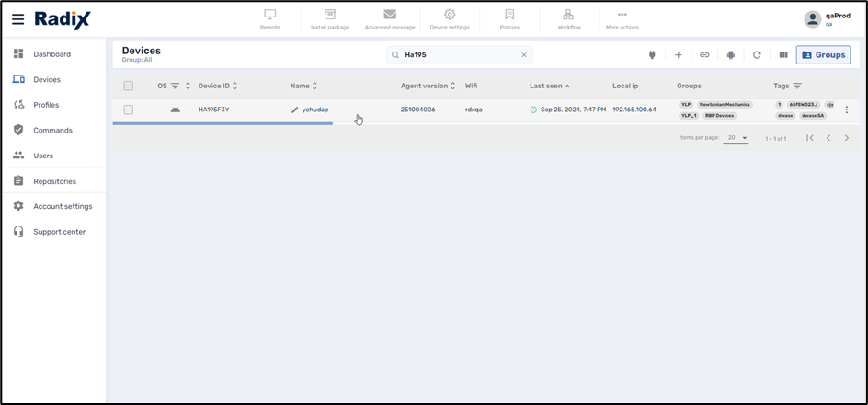Open the Tags column filter
Viewport: 868px width, 405px height.
click(x=797, y=86)
